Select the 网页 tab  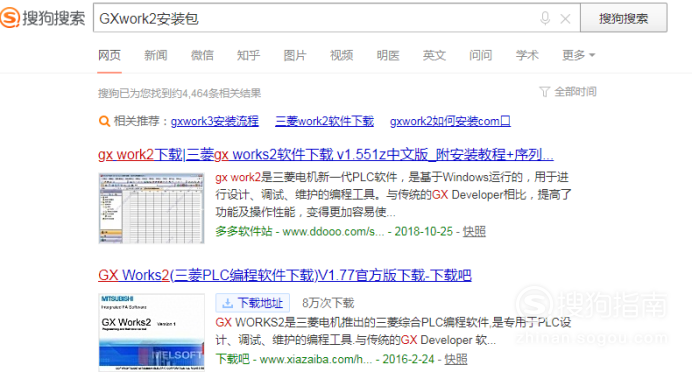click(109, 55)
